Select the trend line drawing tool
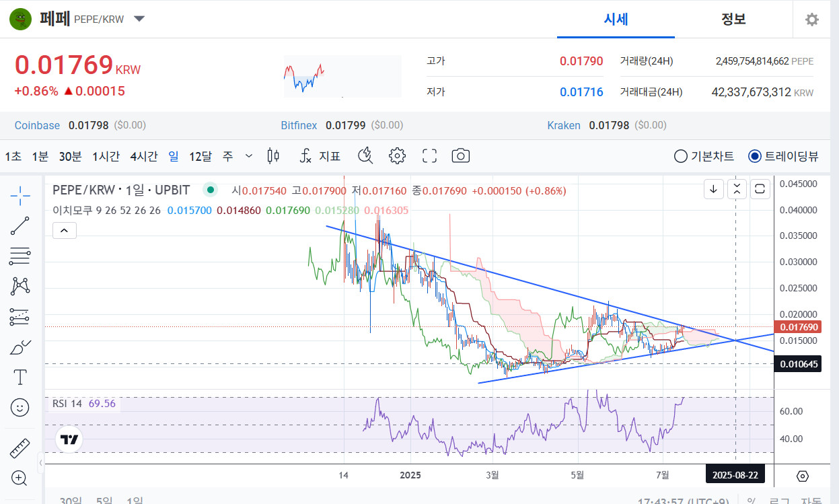The width and height of the screenshot is (839, 504). pos(20,226)
